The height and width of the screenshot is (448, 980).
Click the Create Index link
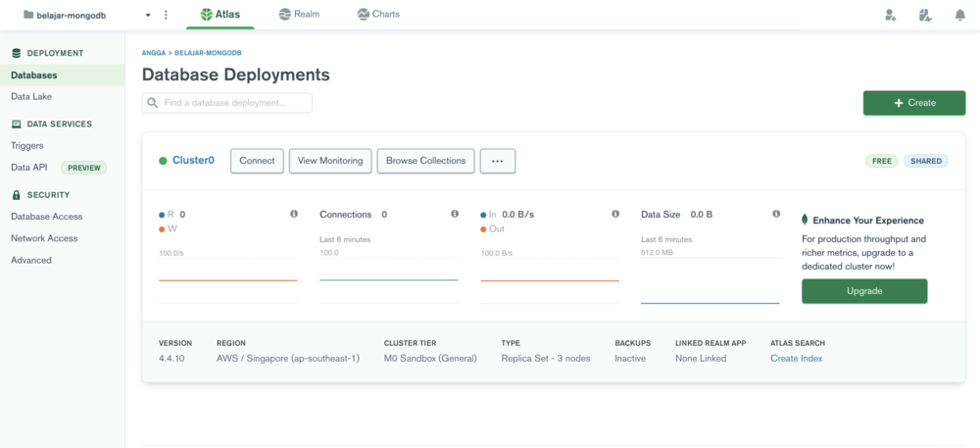point(796,359)
